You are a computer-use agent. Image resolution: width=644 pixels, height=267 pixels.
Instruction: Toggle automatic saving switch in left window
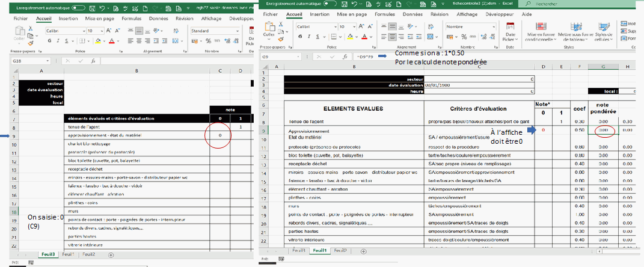tap(78, 9)
